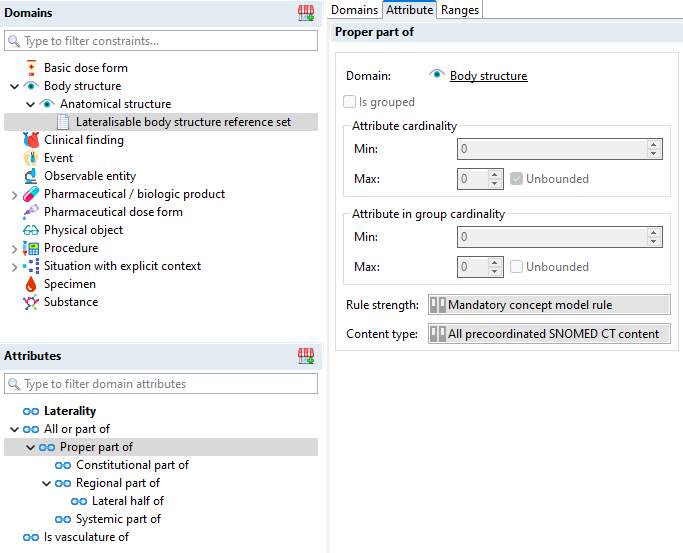Viewport: 683px width, 553px height.
Task: Open the Rule strength dropdown
Action: 548,305
